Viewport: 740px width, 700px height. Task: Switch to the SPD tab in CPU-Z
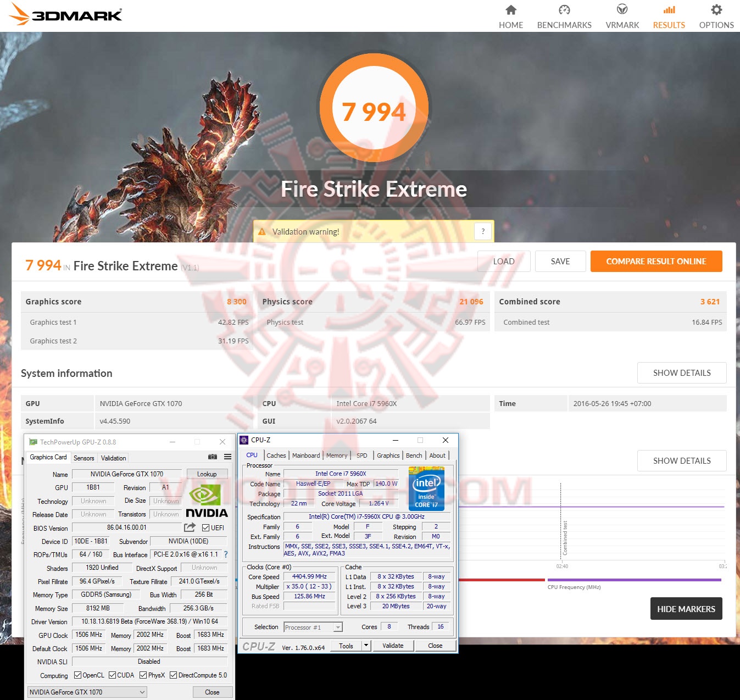[362, 455]
